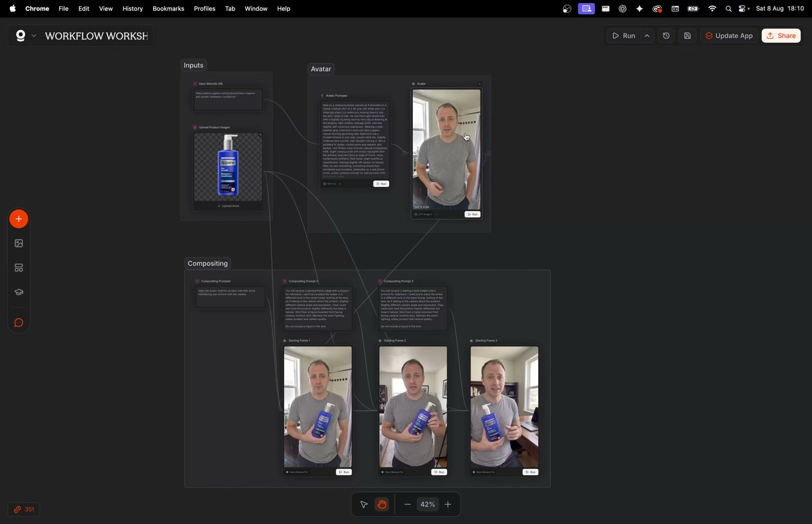Run the Avatar Prompter node

pyautogui.click(x=381, y=184)
